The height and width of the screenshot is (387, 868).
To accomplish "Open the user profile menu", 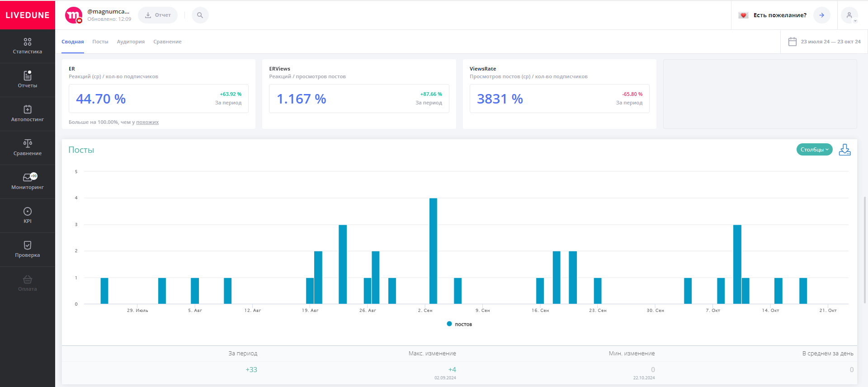I will 849,15.
